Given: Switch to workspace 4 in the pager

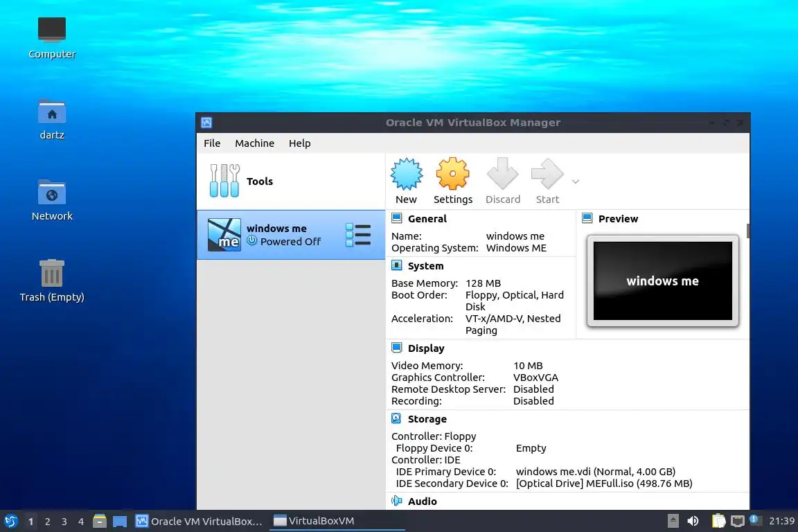Looking at the screenshot, I should tap(81, 522).
